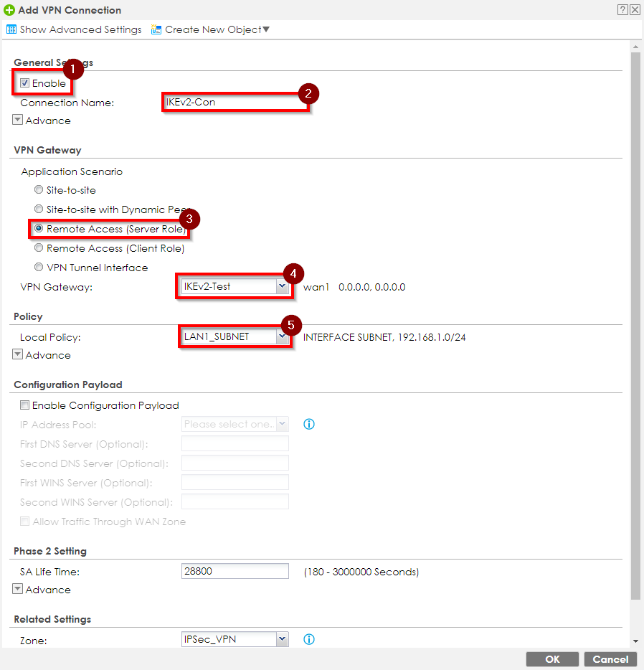Click the Cancel button
644x670 pixels.
610,659
